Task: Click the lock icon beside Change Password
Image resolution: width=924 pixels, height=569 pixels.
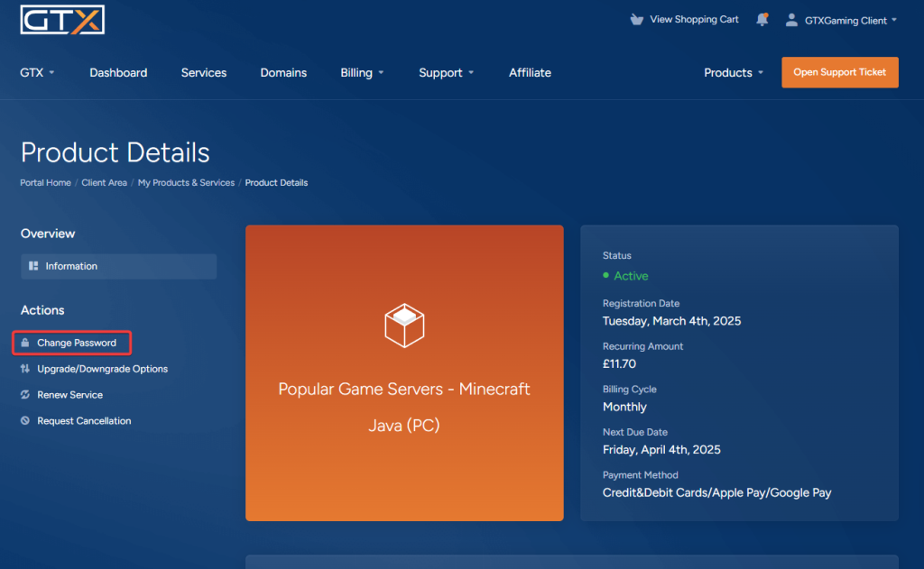Action: [24, 343]
